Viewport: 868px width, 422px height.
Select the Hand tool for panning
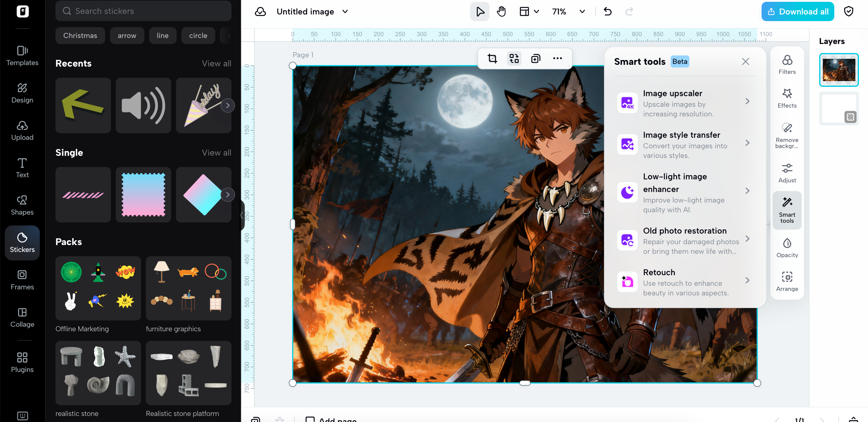click(501, 11)
